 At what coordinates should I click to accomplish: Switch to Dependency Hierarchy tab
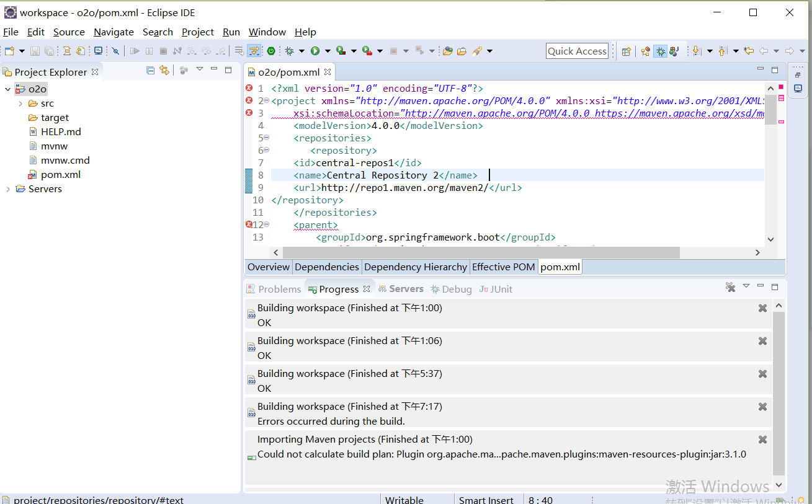pos(416,267)
